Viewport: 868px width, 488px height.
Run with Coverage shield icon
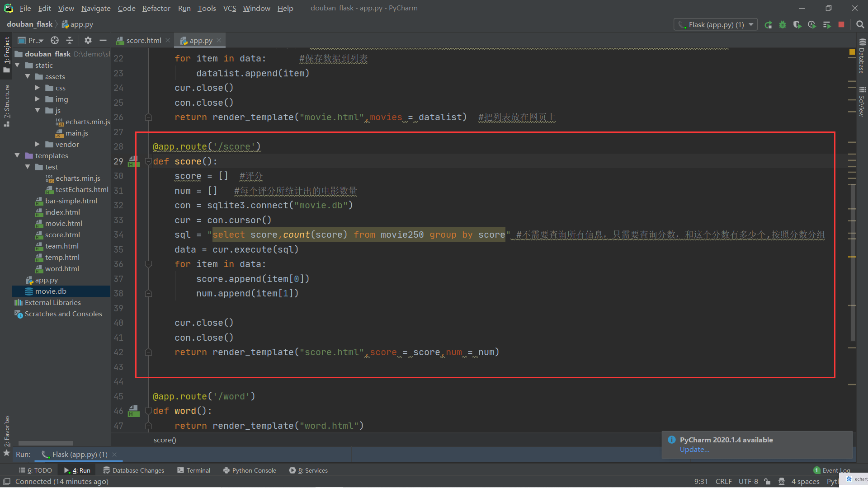797,25
